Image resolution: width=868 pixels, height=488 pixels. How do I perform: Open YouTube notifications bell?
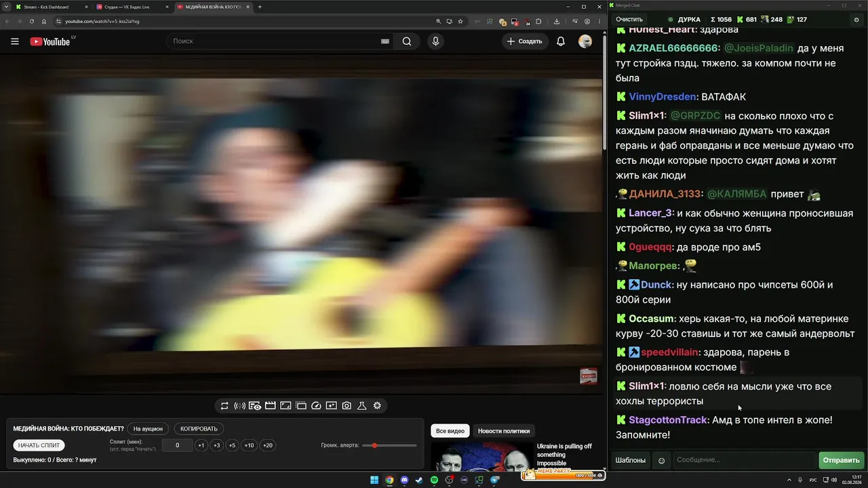click(x=561, y=41)
